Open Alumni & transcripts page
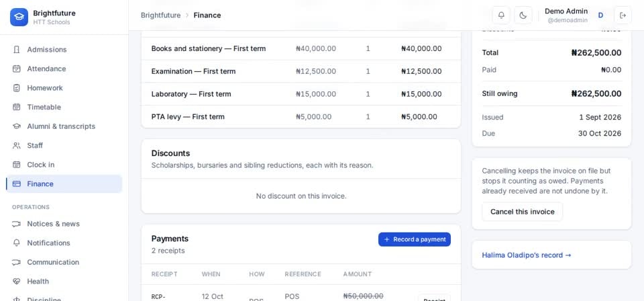The image size is (644, 301). click(64, 126)
